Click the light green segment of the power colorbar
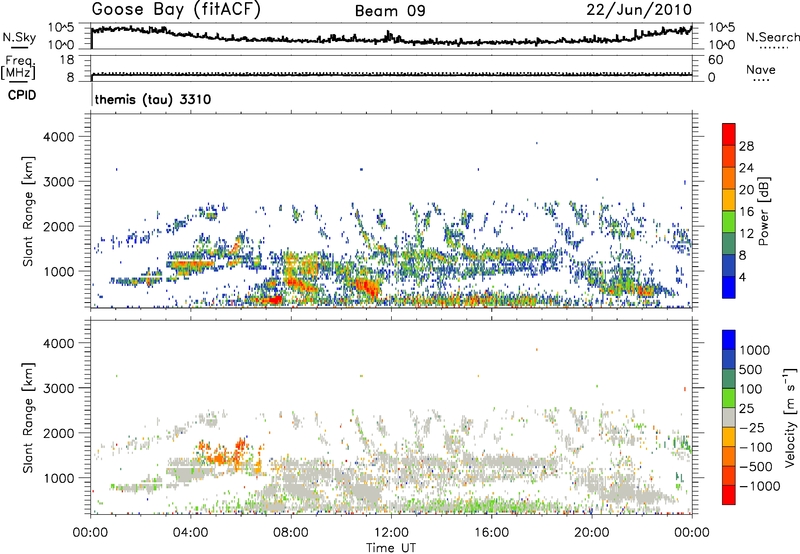The width and height of the screenshot is (800, 554). coord(729,221)
